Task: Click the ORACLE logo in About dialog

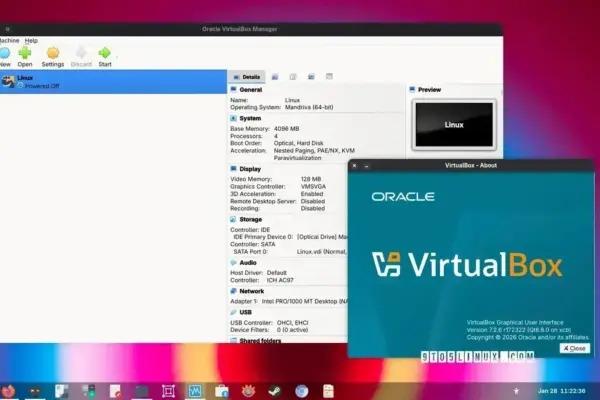Action: (x=403, y=197)
